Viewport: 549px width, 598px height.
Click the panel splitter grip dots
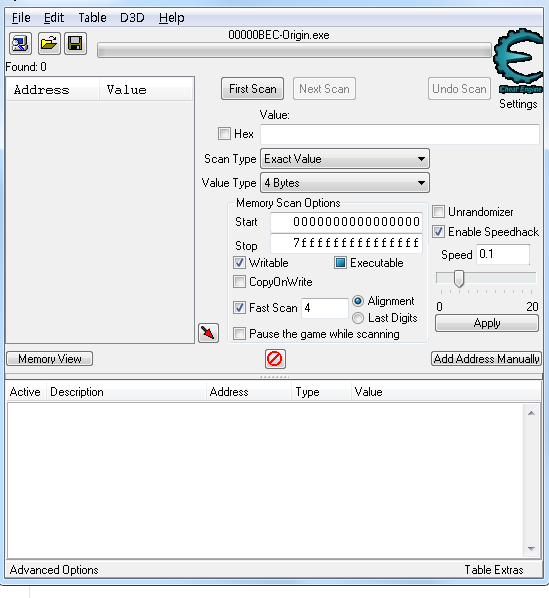[x=274, y=377]
